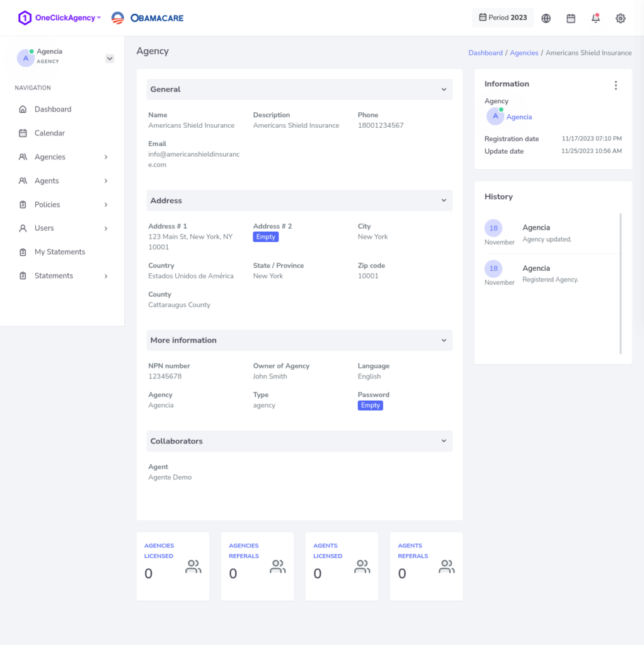
Task: Click the OneClickAgency logo
Action: 59,18
